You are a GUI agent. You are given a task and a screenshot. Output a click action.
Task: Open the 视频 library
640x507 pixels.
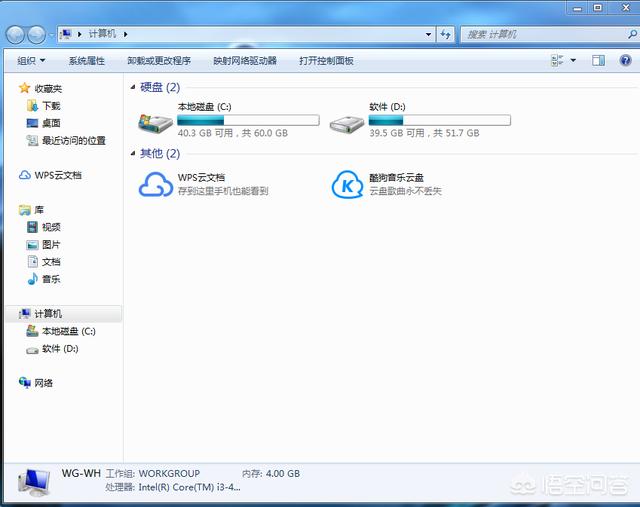pos(51,227)
